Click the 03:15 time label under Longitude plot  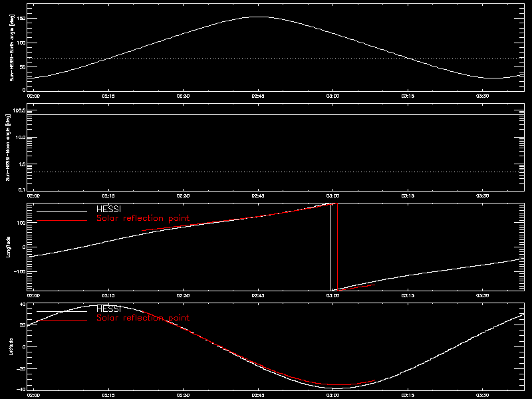click(408, 295)
